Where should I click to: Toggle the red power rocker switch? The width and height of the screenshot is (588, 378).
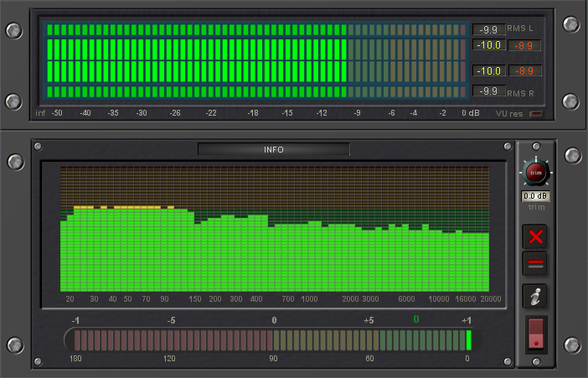[x=535, y=334]
